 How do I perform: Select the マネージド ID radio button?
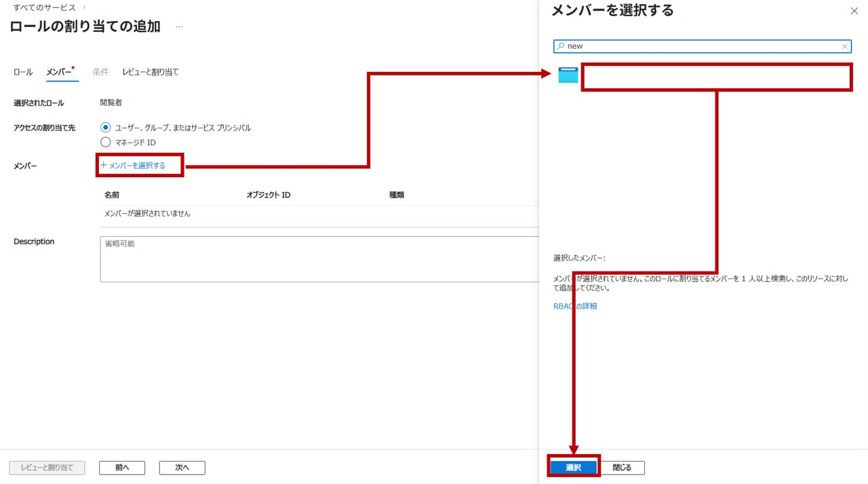pyautogui.click(x=105, y=143)
